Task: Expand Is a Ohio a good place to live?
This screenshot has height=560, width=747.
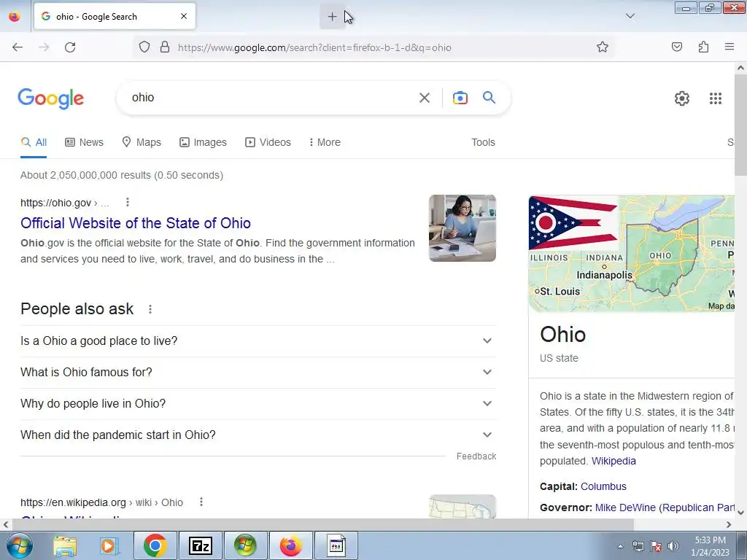Action: (258, 341)
